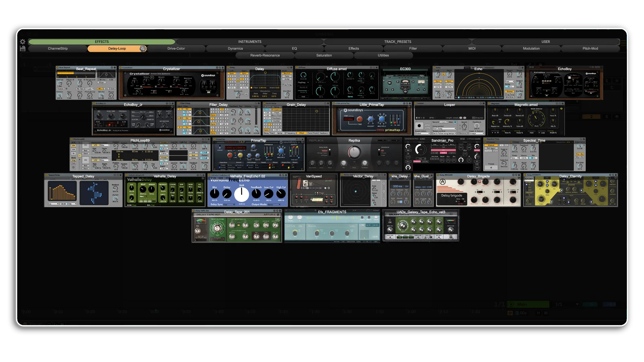This screenshot has height=362, width=644.
Task: Click the soundtoys logo in Crystallizer
Action: (208, 75)
